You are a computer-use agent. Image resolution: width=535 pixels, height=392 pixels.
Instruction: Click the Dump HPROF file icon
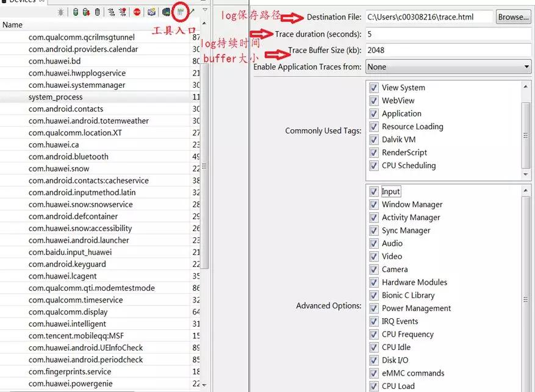[87, 13]
